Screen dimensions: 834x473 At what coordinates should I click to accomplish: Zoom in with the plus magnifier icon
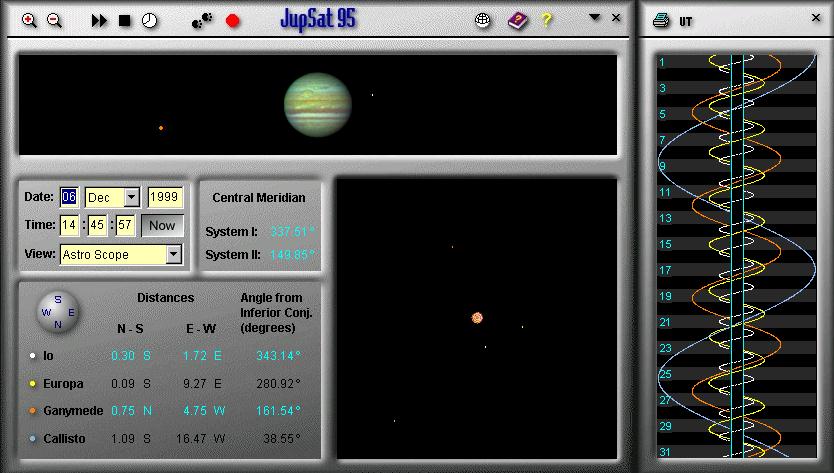29,21
